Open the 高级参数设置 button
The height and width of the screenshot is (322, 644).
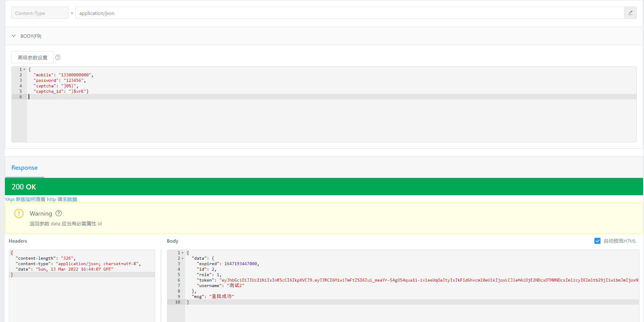(x=33, y=57)
